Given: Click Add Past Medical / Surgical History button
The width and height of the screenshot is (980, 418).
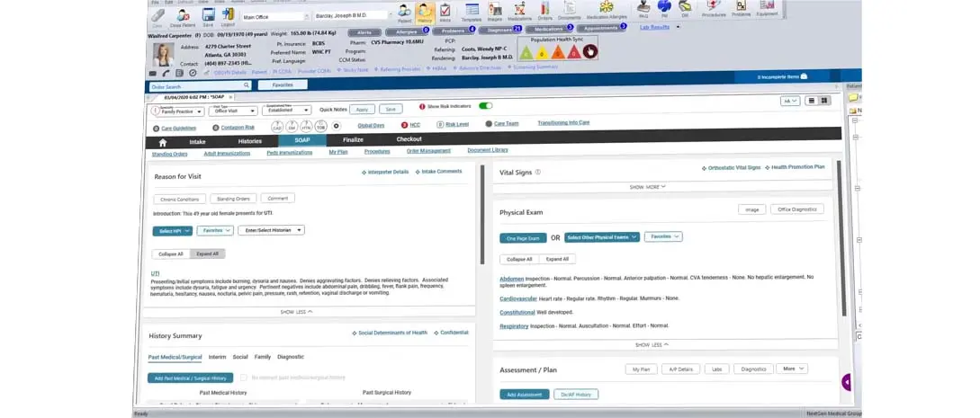Looking at the screenshot, I should 191,378.
